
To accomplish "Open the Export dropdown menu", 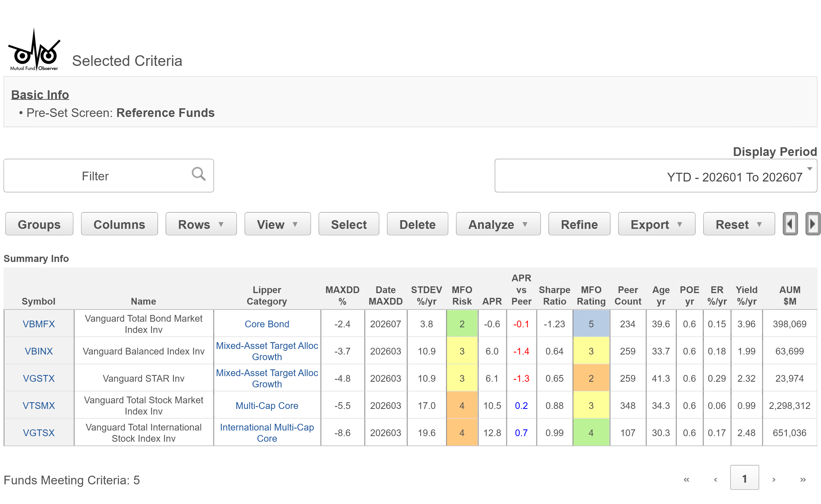I will [x=656, y=224].
